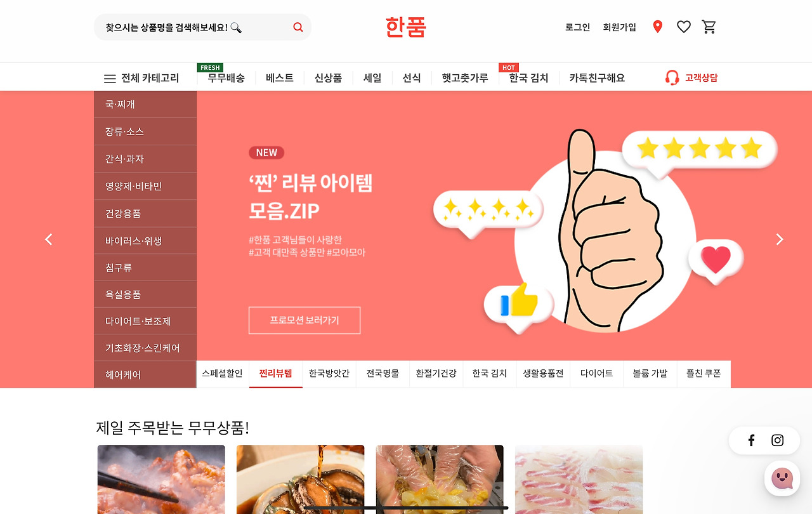Switch to the 스페셜할인 banner tab
Image resolution: width=812 pixels, height=514 pixels.
click(223, 374)
